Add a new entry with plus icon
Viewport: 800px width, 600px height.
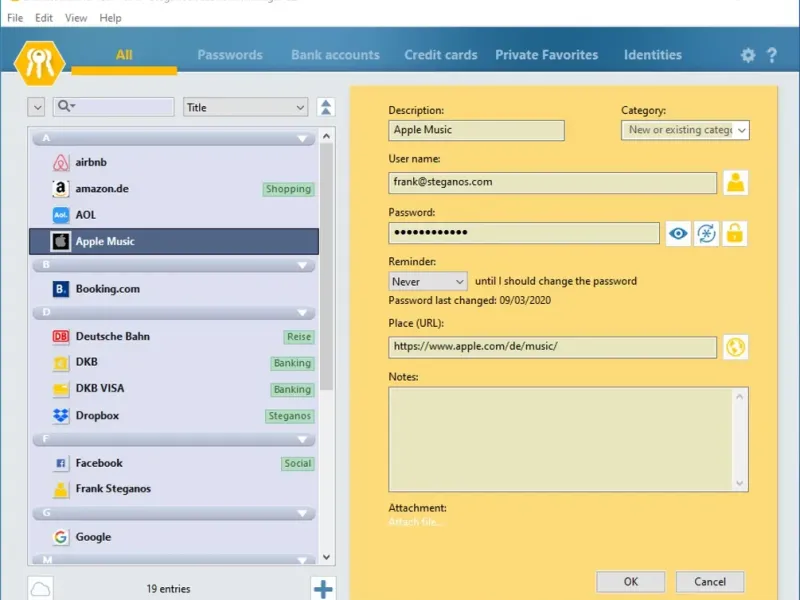[323, 589]
